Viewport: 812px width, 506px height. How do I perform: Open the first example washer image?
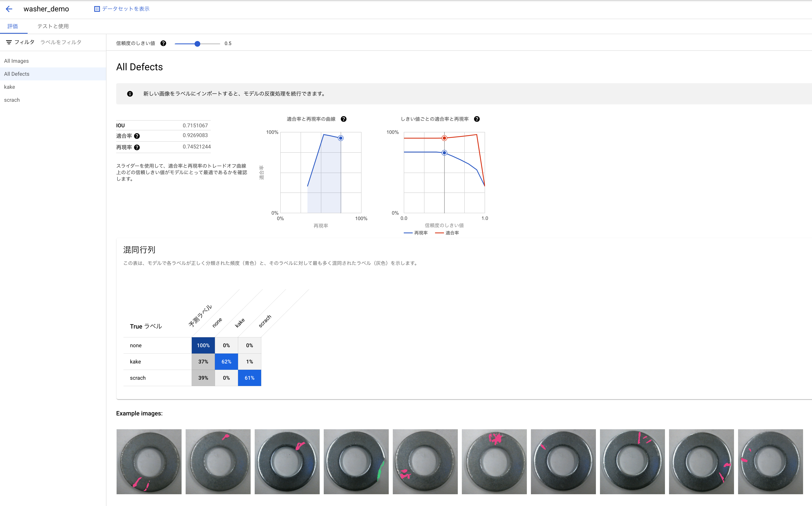tap(149, 462)
